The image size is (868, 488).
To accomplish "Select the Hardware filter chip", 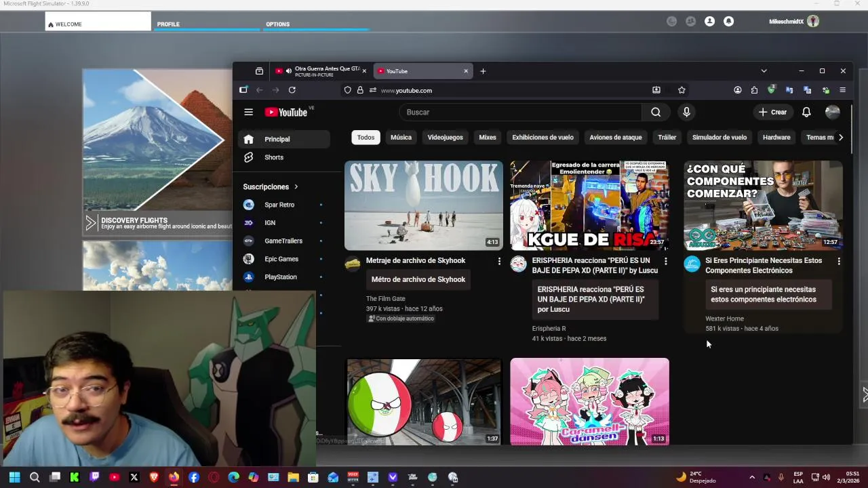I will (x=776, y=138).
